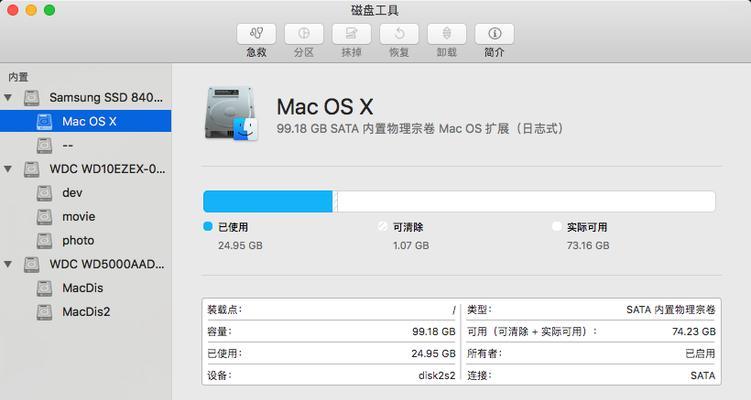Run First Aid (急救) on the disk

[x=256, y=34]
